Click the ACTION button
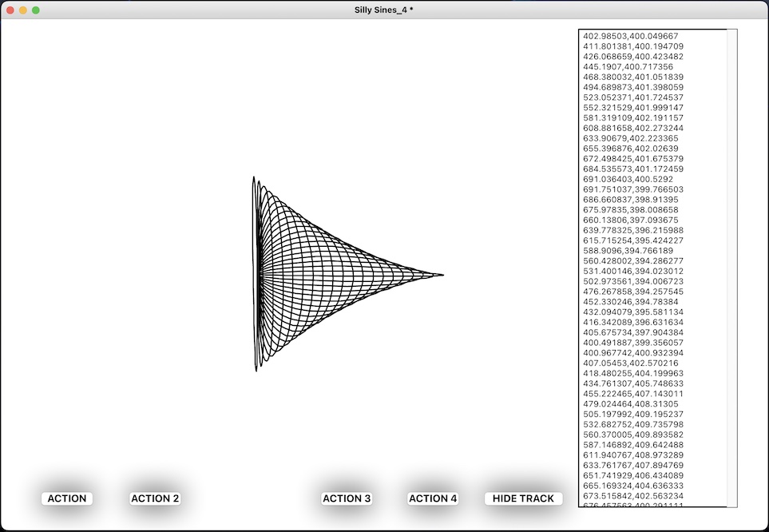 [67, 498]
